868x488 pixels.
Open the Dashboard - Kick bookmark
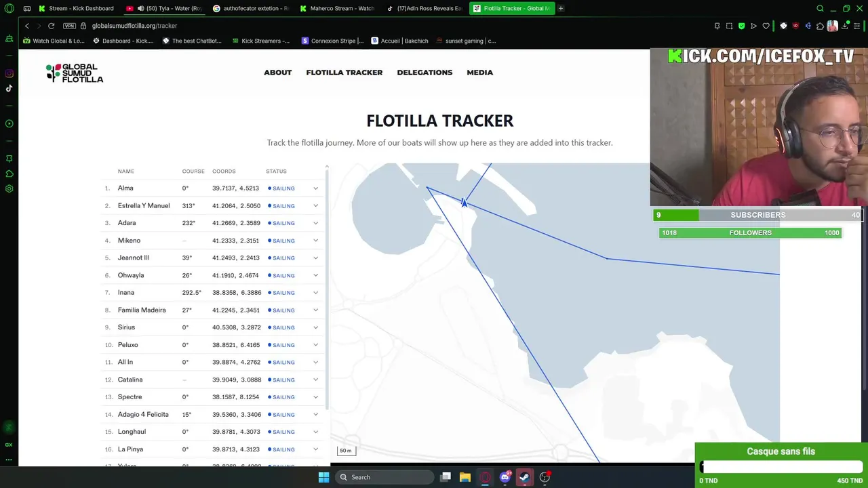pos(123,41)
